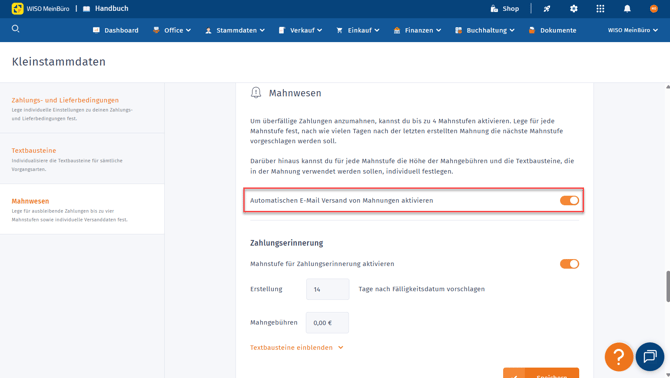Viewport: 670px width, 378px height.
Task: Toggle Mahnstufe für Zahlungserinnerung aktivieren
Action: click(x=569, y=264)
